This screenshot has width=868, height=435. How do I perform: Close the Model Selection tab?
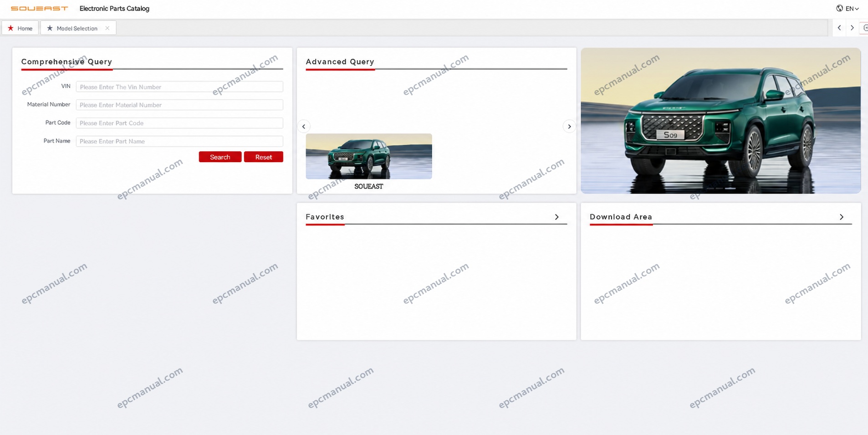[107, 28]
